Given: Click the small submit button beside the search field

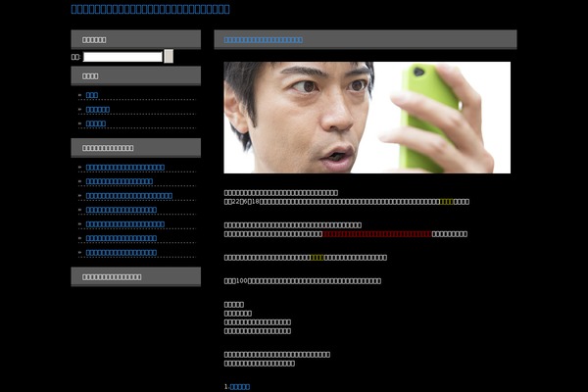Looking at the screenshot, I should click(169, 56).
